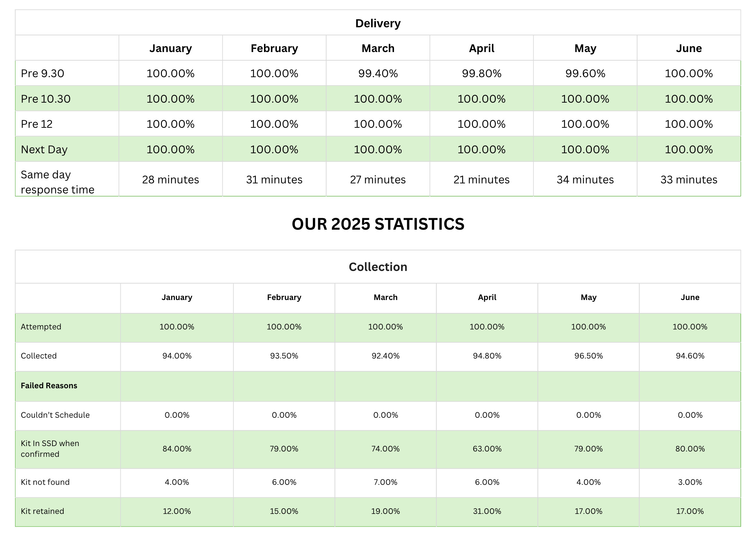Click the 21 minutes response time cell
The height and width of the screenshot is (534, 756).
pyautogui.click(x=481, y=179)
